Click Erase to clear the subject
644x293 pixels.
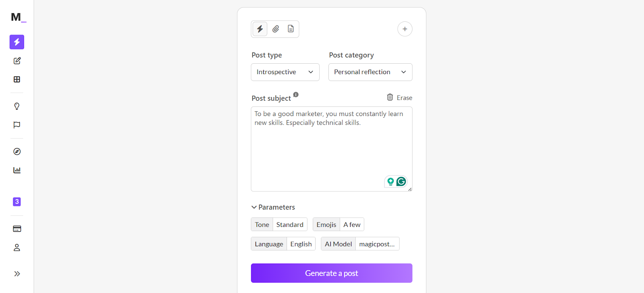[x=400, y=98]
